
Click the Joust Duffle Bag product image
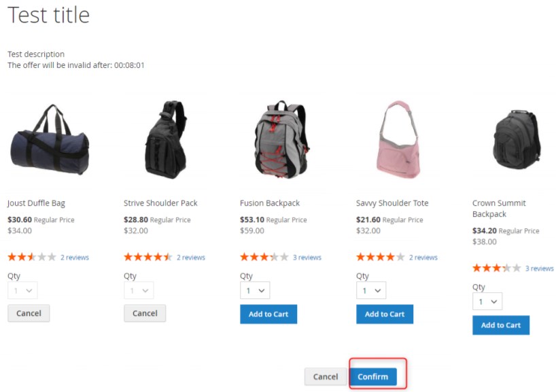50,140
